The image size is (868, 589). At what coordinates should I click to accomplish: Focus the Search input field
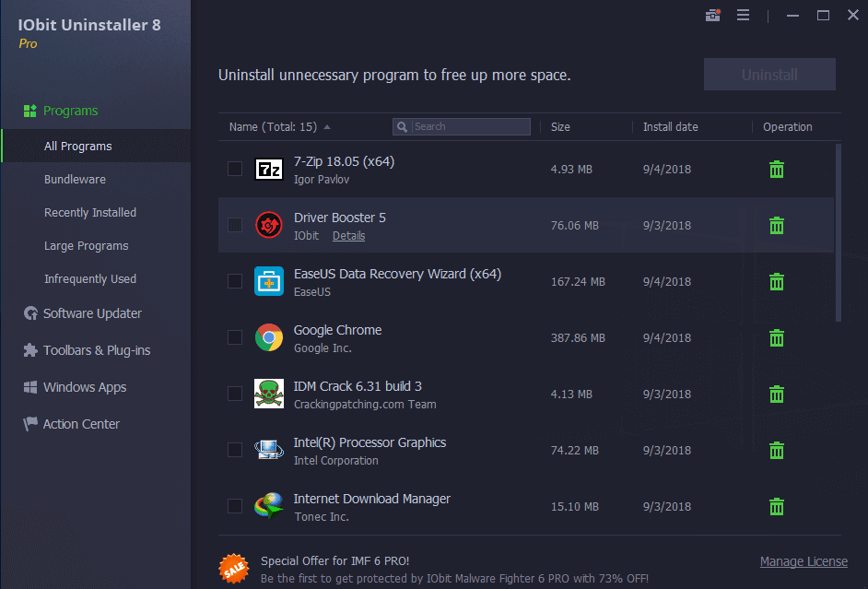pyautogui.click(x=462, y=127)
